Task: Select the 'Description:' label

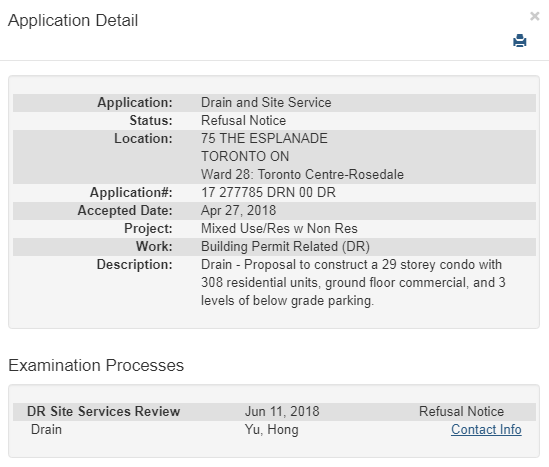Action: [134, 265]
